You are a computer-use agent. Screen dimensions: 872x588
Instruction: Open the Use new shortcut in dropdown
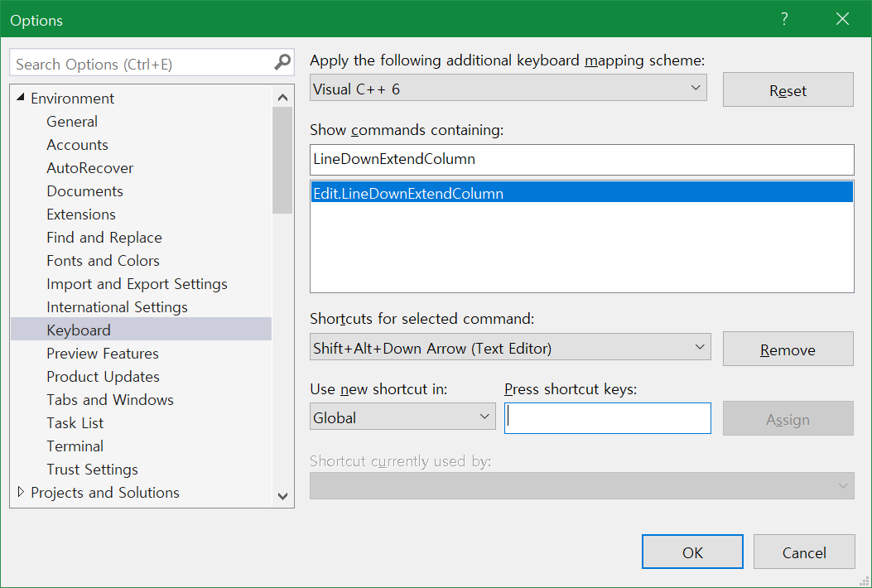tap(402, 417)
